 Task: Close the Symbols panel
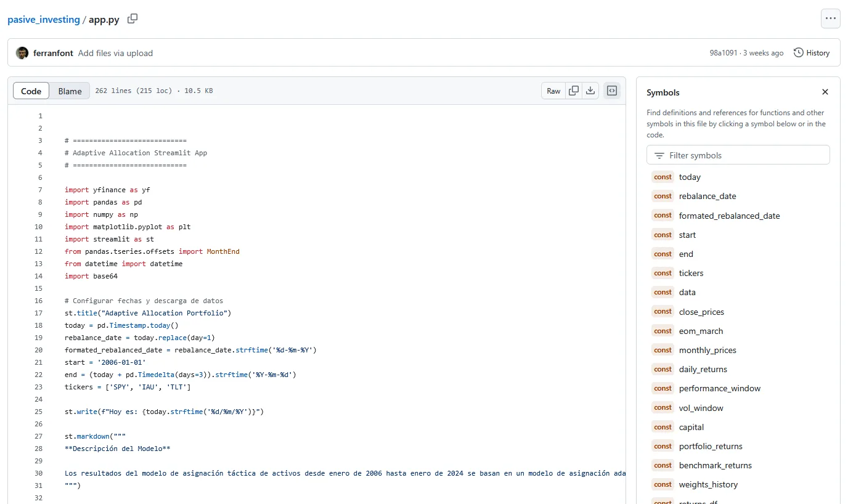825,92
